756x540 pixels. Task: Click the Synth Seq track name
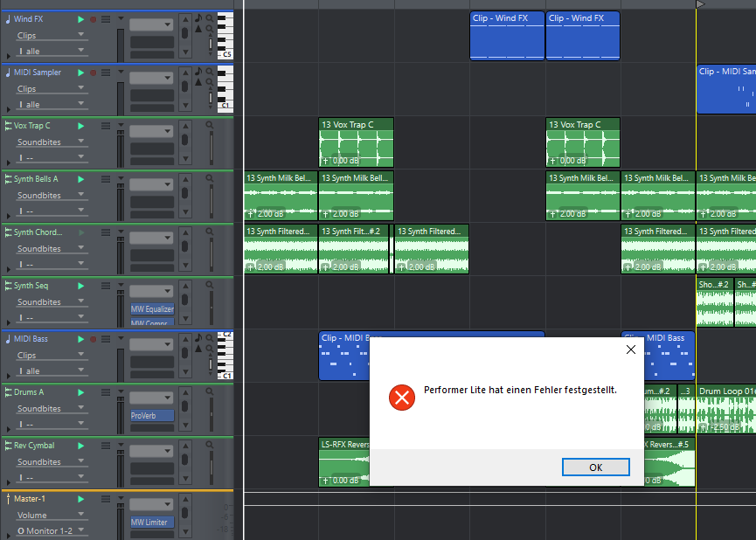31,286
